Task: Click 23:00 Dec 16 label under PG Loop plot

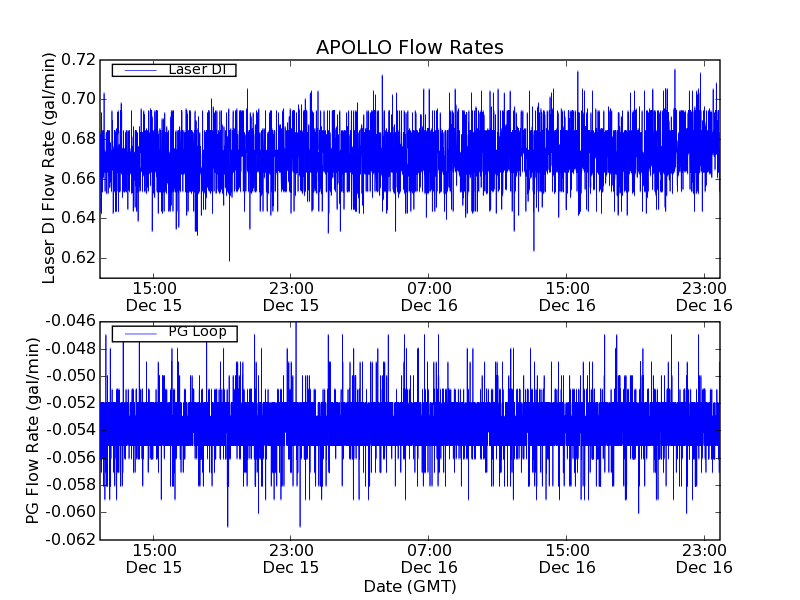Action: (704, 559)
